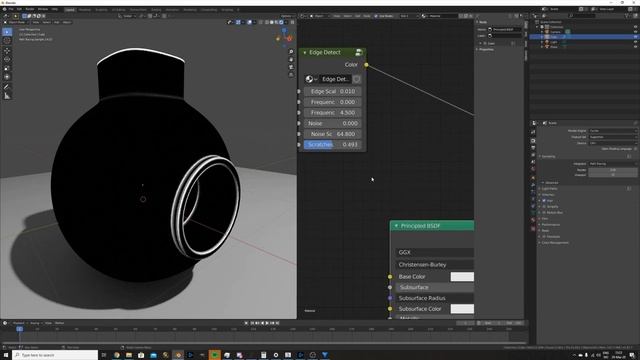Viewport: 640px width, 360px height.
Task: Expand the Light Paths panel
Action: tap(549, 189)
